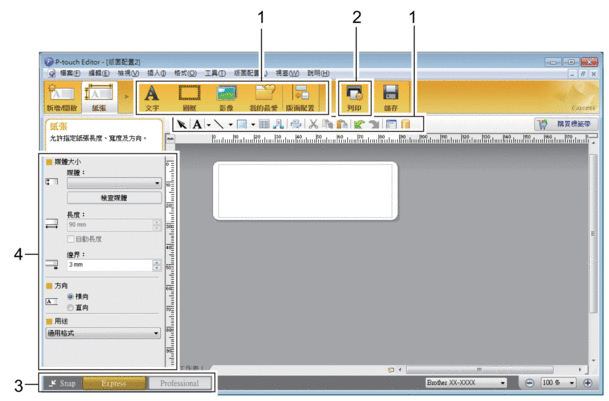The width and height of the screenshot is (609, 401).
Task: Click the 新增/開啟 (New/Open) icon
Action: point(62,97)
